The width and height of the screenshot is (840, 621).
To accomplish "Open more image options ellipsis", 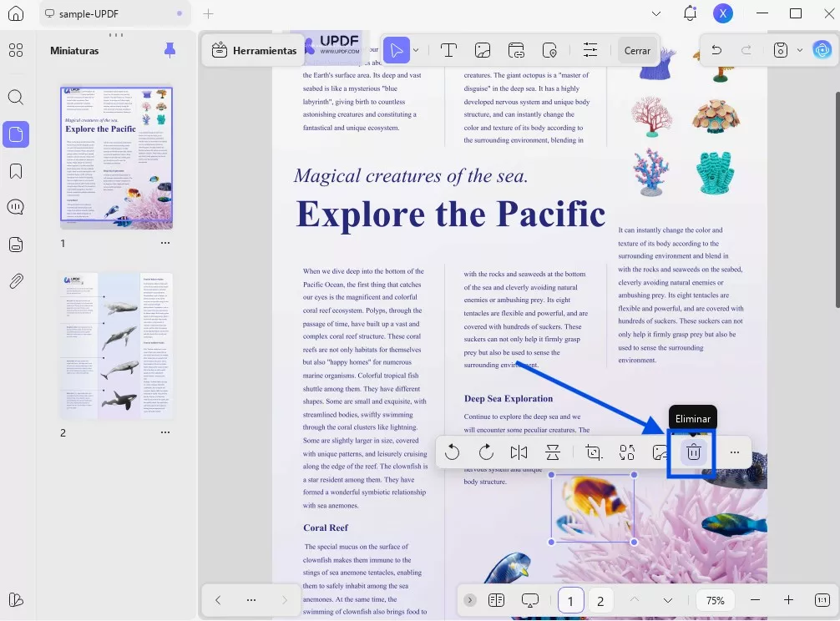I will [735, 452].
